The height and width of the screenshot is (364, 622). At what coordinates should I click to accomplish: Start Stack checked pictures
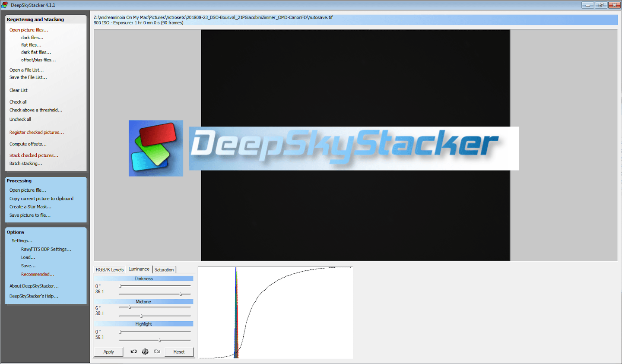34,155
